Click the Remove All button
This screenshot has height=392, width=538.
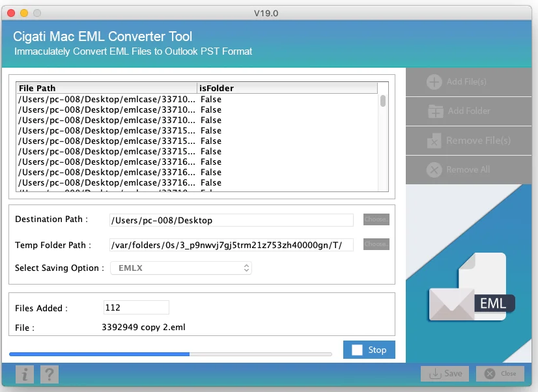[x=468, y=170]
